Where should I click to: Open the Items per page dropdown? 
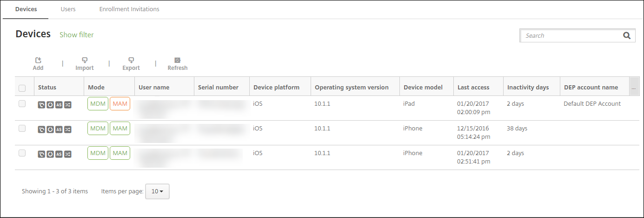(x=157, y=191)
